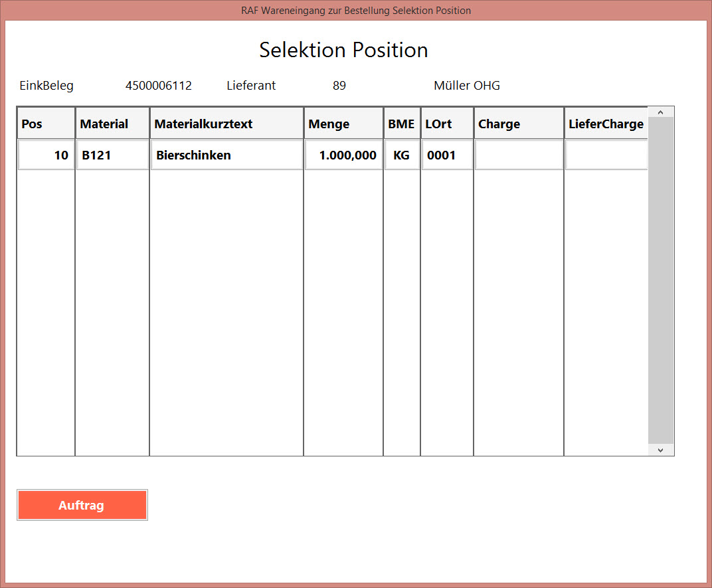Click the Menge column header

click(343, 124)
